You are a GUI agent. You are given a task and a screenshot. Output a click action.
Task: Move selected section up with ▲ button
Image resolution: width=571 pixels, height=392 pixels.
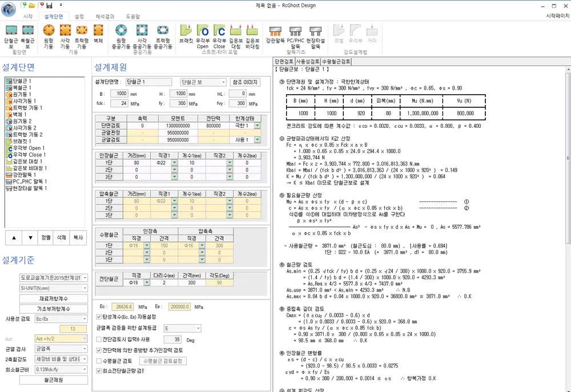click(14, 238)
